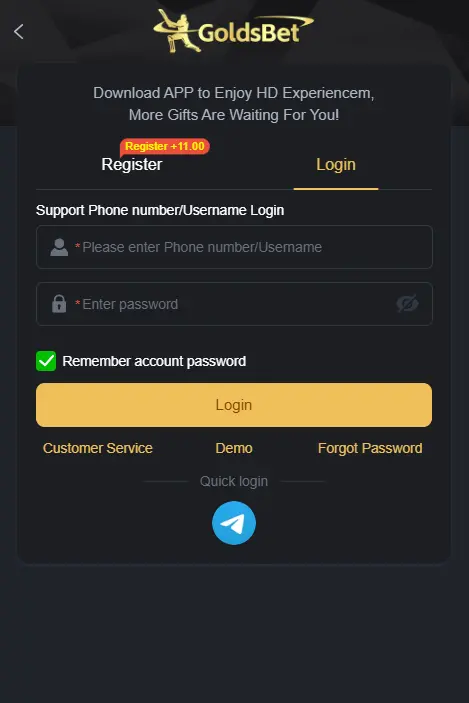
Task: Click the Remember account password label
Action: tap(154, 361)
